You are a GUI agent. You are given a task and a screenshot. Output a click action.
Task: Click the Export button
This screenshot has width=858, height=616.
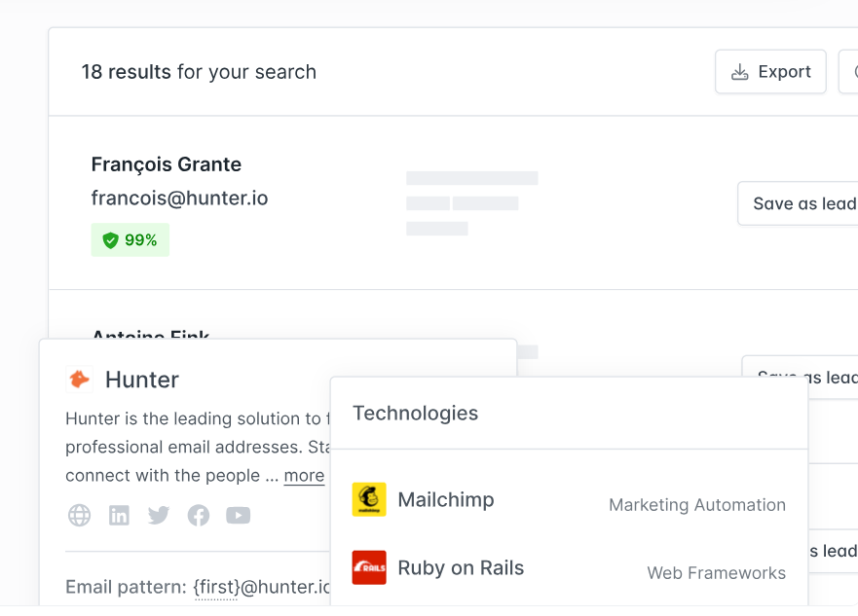[x=770, y=72]
